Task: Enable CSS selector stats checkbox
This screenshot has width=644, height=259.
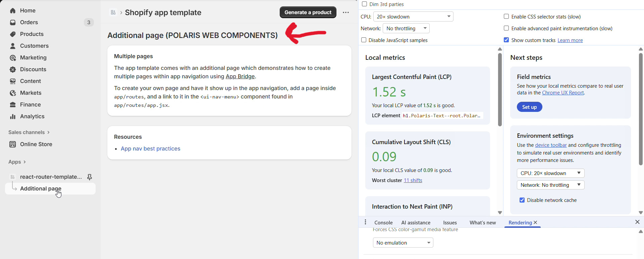Action: (x=506, y=16)
